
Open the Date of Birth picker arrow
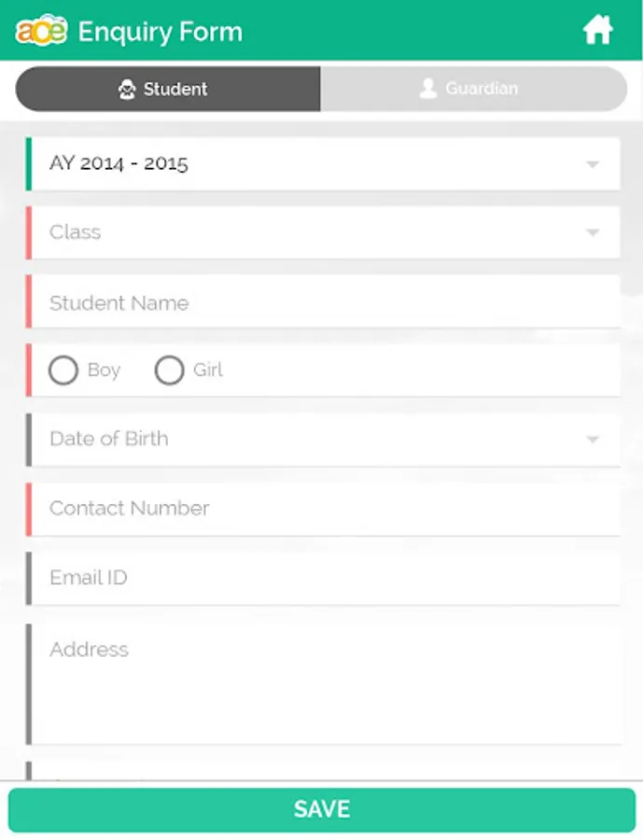pyautogui.click(x=592, y=440)
